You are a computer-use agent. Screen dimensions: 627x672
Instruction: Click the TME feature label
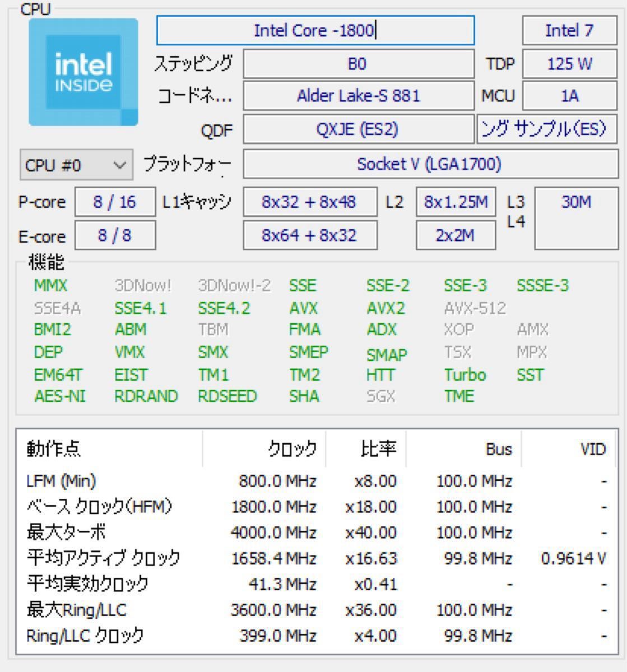[x=459, y=396]
